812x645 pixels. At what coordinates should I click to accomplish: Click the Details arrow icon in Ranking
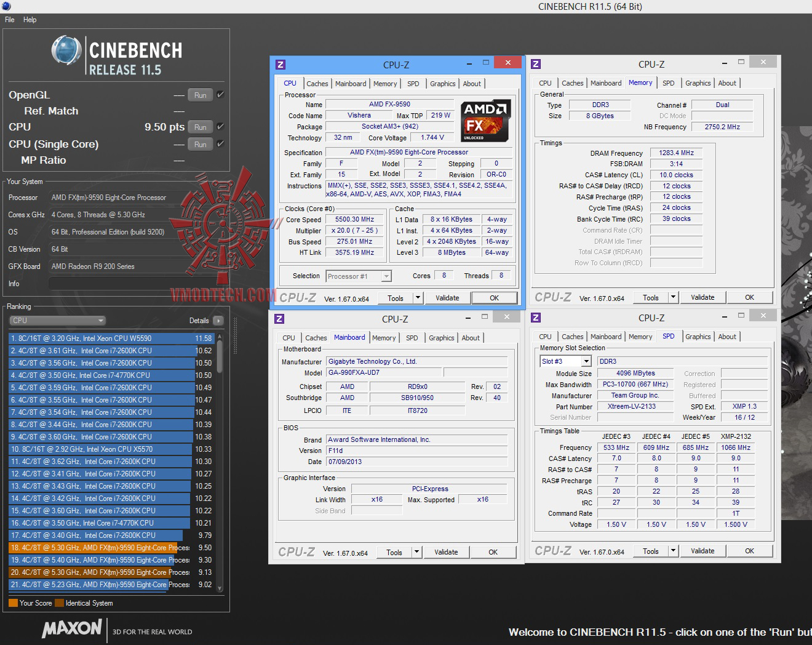[x=218, y=321]
